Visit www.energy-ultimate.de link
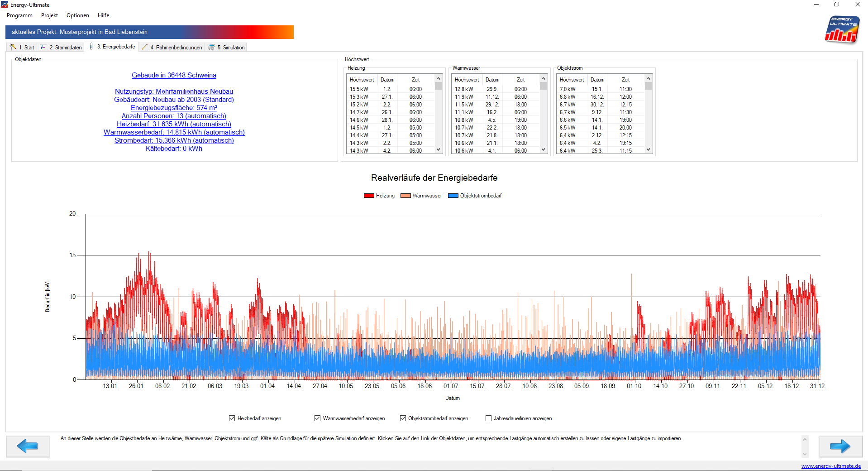The image size is (868, 471). (x=831, y=466)
